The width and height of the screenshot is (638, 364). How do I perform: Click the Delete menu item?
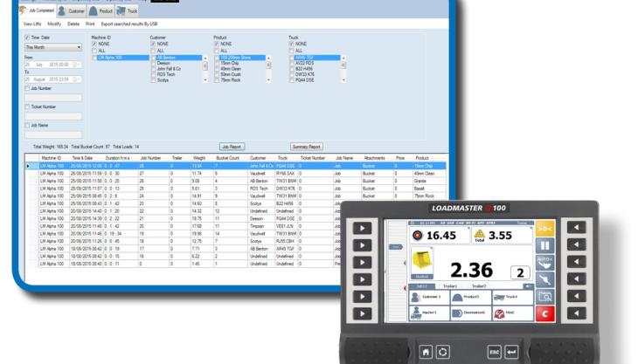point(73,24)
